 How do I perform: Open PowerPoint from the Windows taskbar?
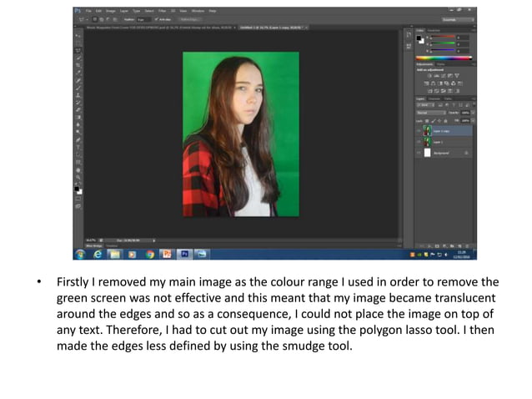coord(168,254)
